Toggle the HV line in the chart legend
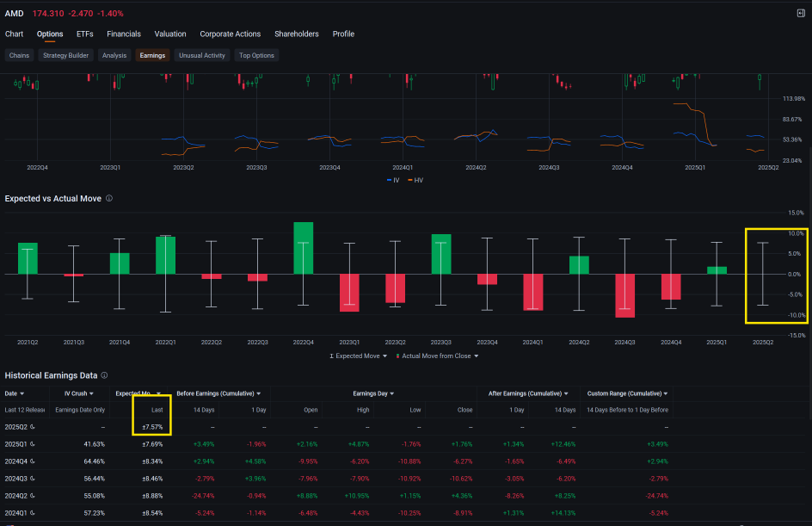Screen dimensions: 812x526 (415, 180)
